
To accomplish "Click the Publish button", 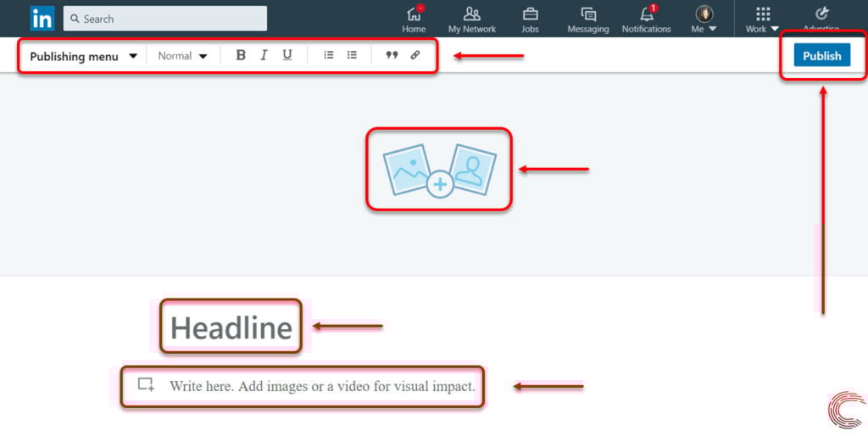I will [x=822, y=55].
